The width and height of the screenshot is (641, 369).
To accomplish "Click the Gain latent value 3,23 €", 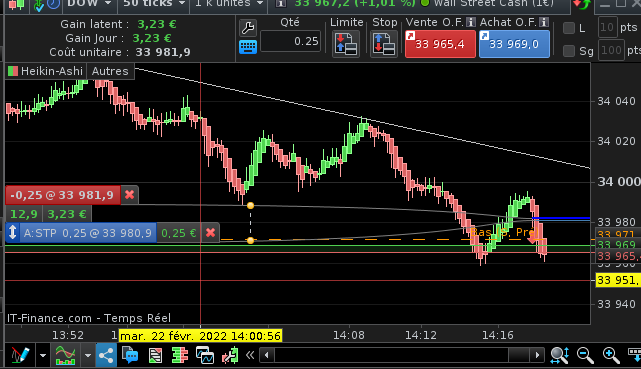I will 157,24.
